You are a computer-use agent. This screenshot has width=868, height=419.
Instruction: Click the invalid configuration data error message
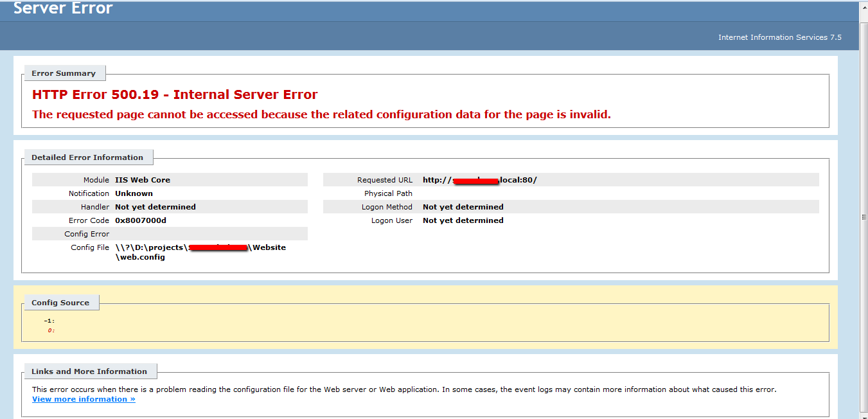click(x=321, y=114)
